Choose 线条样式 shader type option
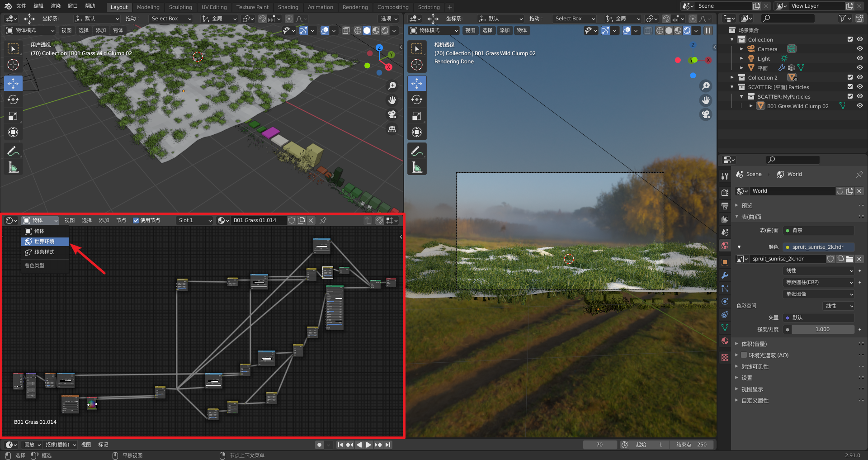This screenshot has height=460, width=868. tap(45, 252)
